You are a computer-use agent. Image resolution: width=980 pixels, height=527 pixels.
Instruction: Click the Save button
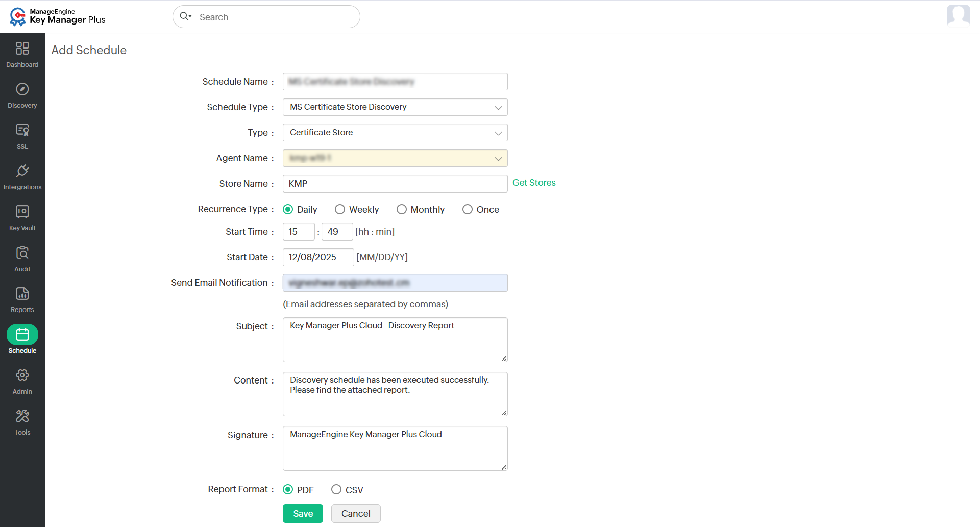coord(303,513)
